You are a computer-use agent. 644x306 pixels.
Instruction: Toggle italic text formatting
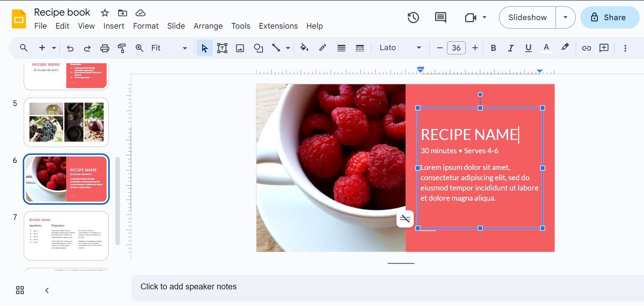tap(511, 48)
